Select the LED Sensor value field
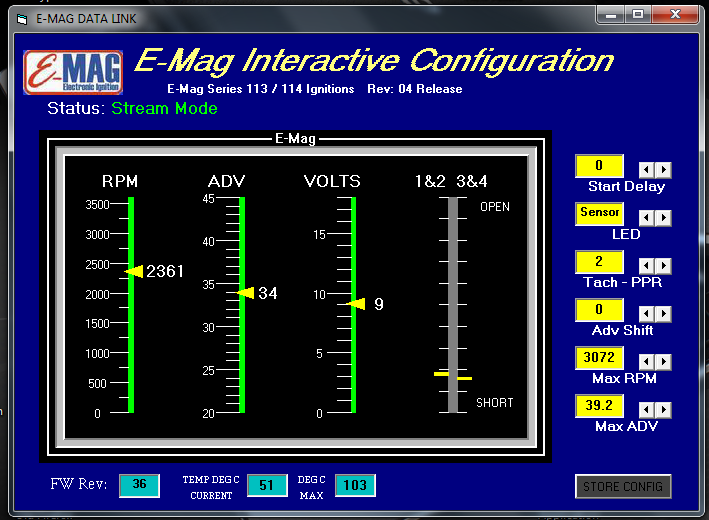This screenshot has height=520, width=709. coord(599,214)
